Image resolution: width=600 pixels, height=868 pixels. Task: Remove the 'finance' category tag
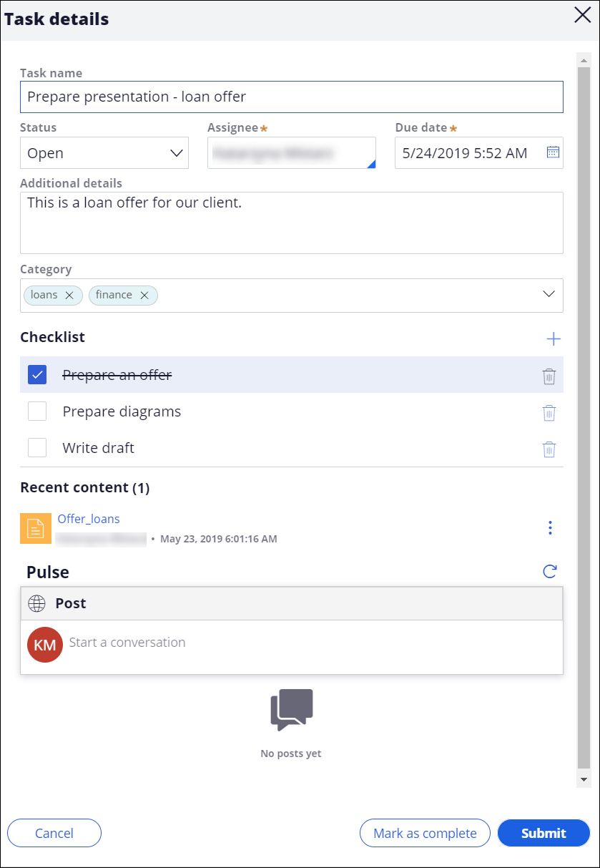click(144, 296)
